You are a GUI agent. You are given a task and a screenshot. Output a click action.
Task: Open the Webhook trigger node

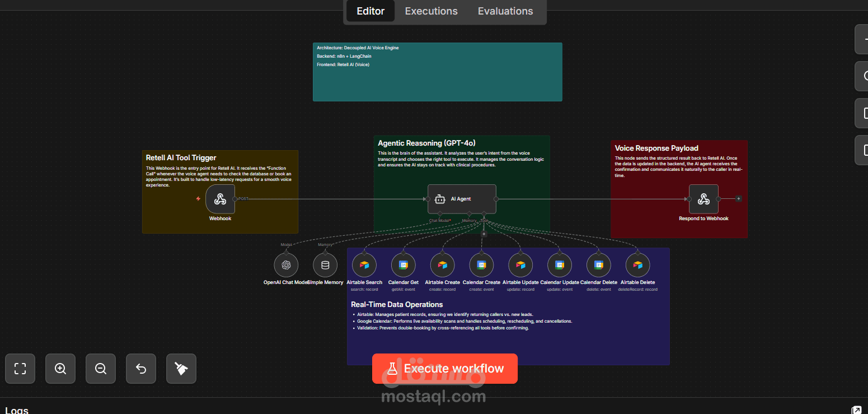[220, 199]
